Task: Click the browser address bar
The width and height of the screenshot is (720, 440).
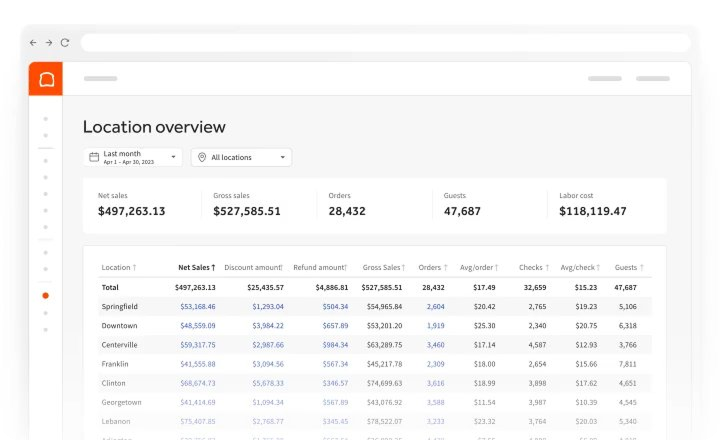Action: tap(386, 43)
